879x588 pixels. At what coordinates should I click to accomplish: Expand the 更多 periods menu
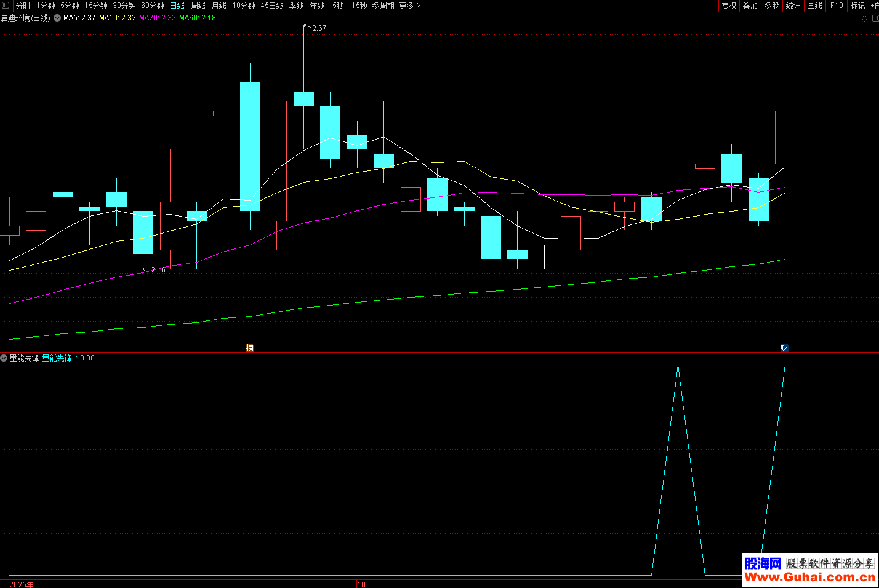click(x=409, y=6)
